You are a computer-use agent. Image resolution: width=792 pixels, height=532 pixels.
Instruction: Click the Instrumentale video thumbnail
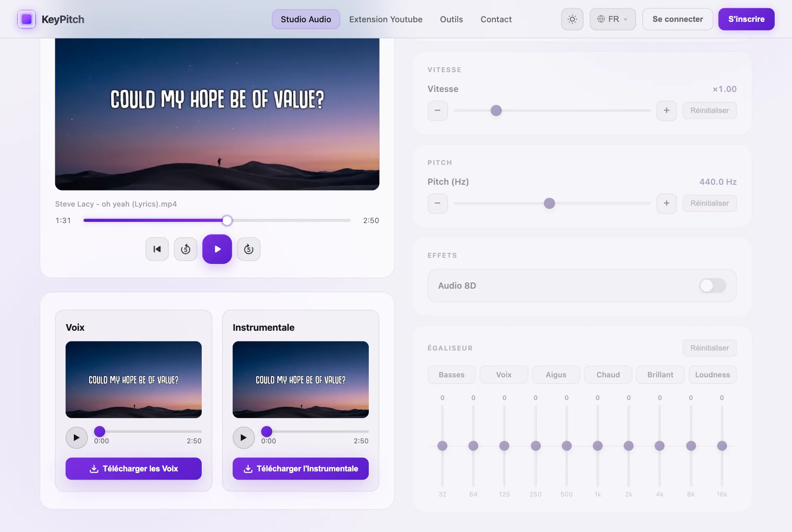[x=301, y=379]
